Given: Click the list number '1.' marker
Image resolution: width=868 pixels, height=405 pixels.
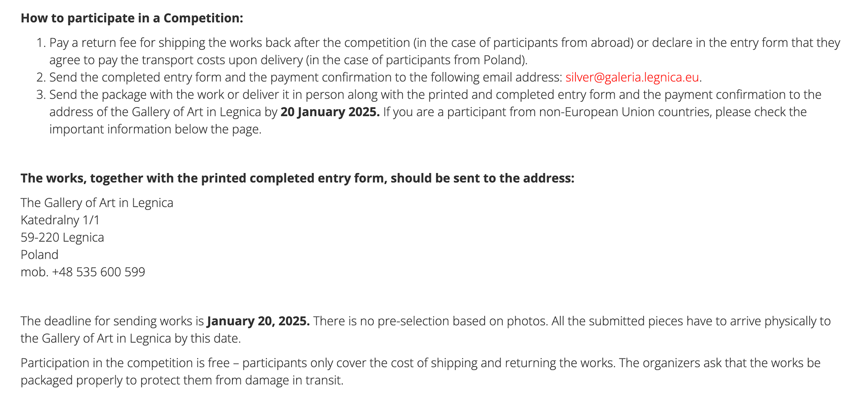Looking at the screenshot, I should [41, 43].
